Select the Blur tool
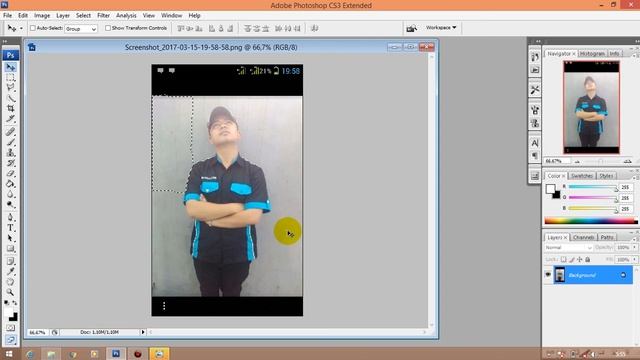 (x=11, y=194)
